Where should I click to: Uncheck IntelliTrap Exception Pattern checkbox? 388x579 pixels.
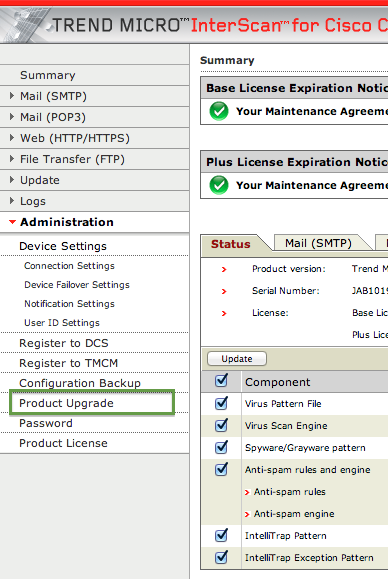pos(222,557)
